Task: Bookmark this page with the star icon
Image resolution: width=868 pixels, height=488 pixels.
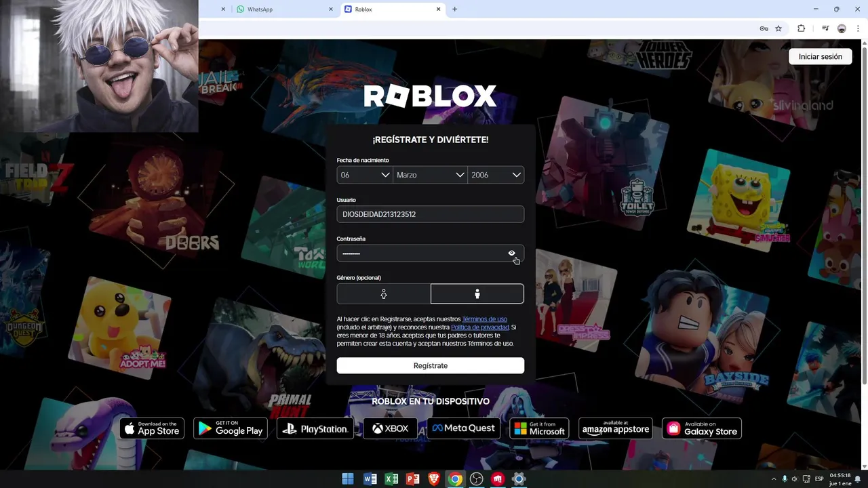Action: click(x=778, y=28)
